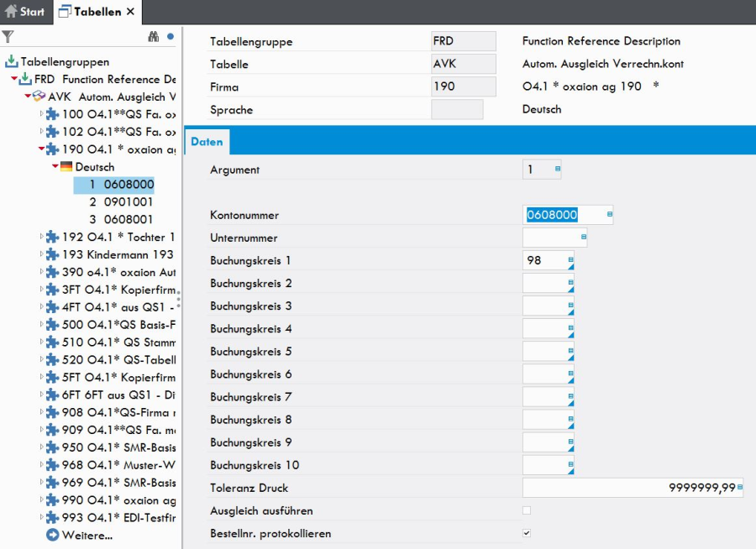Click the German flag icon beside Deutsch

tap(66, 167)
